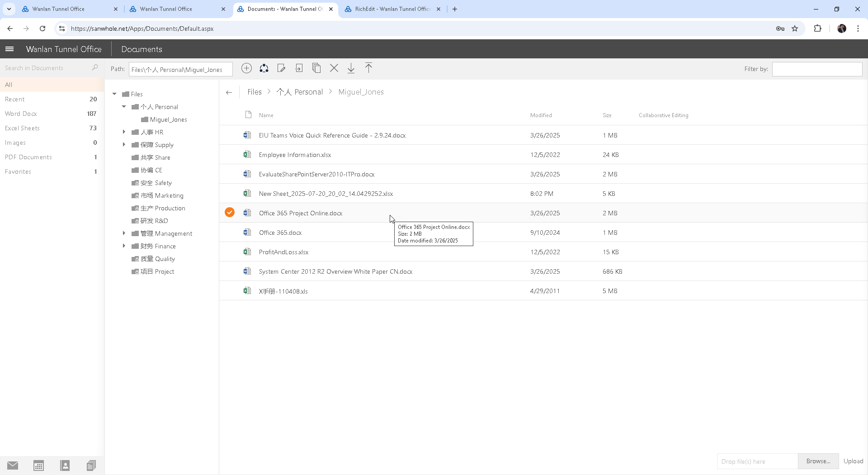Expand the 财务 Finance folder node
Image resolution: width=868 pixels, height=475 pixels.
point(124,246)
